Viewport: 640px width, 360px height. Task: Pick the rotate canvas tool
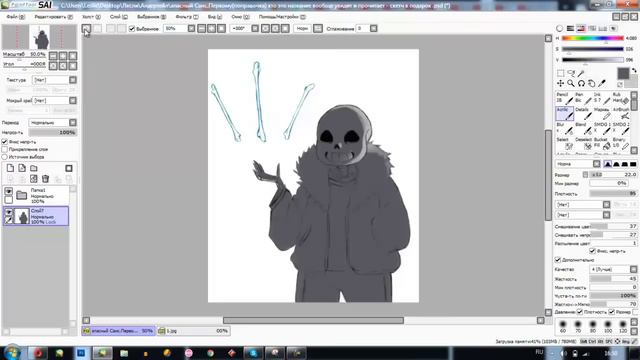(581, 83)
